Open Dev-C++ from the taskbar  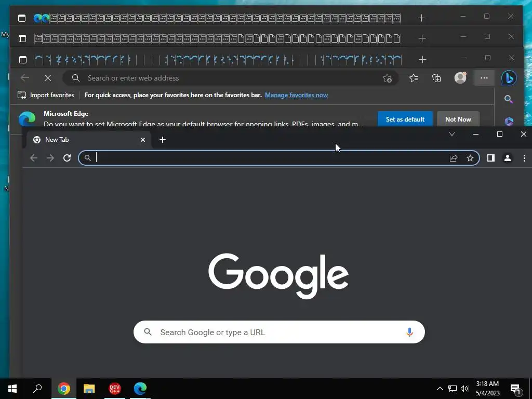[x=115, y=389]
